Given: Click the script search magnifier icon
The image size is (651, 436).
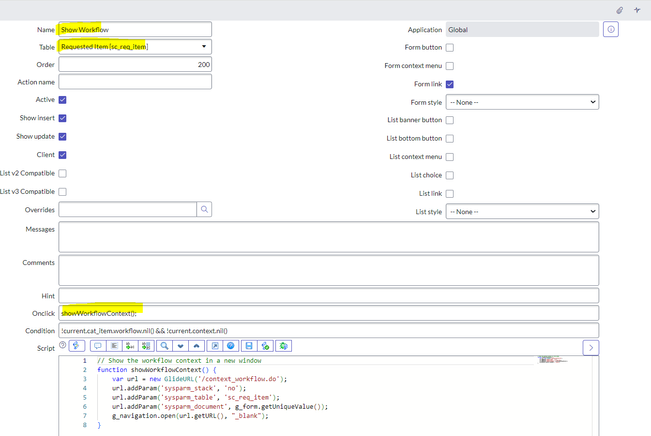Looking at the screenshot, I should [164, 346].
